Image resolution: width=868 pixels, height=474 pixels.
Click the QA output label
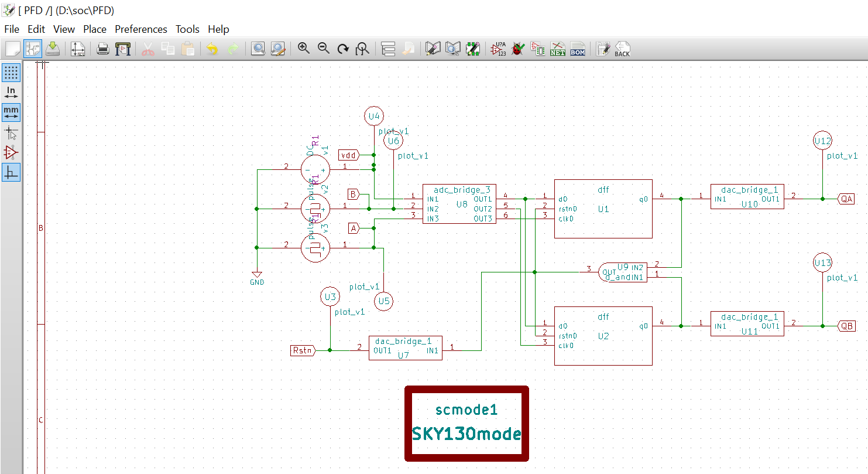tap(848, 199)
